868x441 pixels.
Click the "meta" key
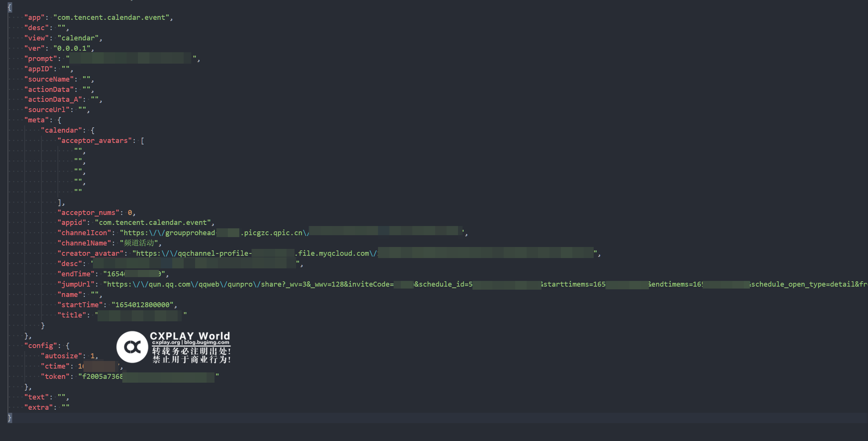[x=37, y=120]
